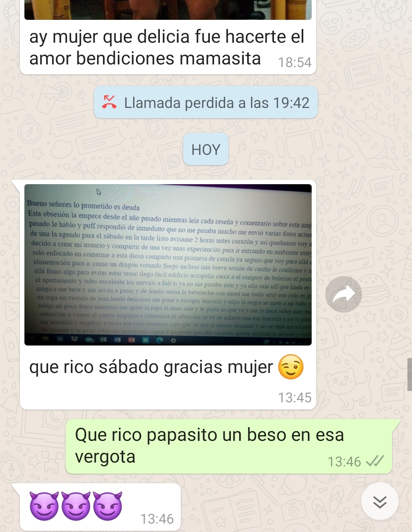Tap the 13:45 timestamp under the caption

pyautogui.click(x=295, y=397)
